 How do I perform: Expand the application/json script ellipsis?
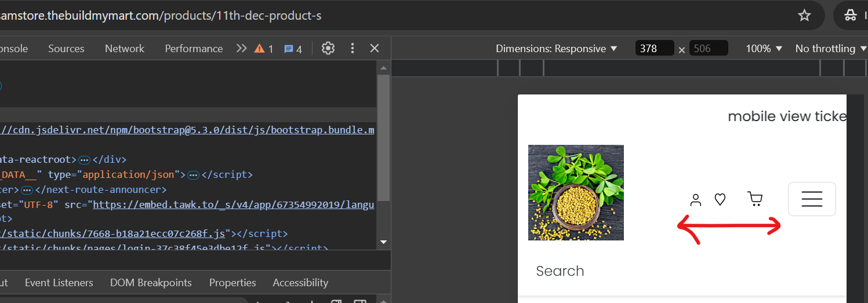coord(193,175)
